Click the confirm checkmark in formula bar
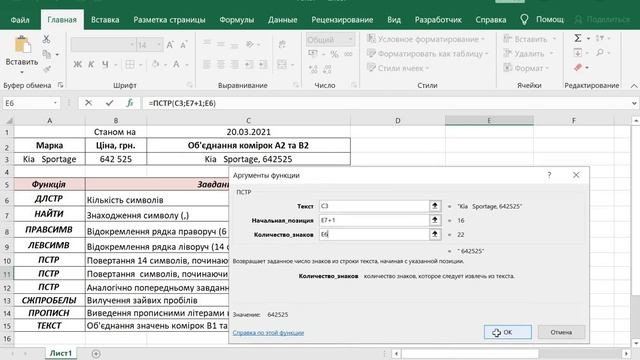Viewport: 640px width, 360px height. click(x=109, y=103)
